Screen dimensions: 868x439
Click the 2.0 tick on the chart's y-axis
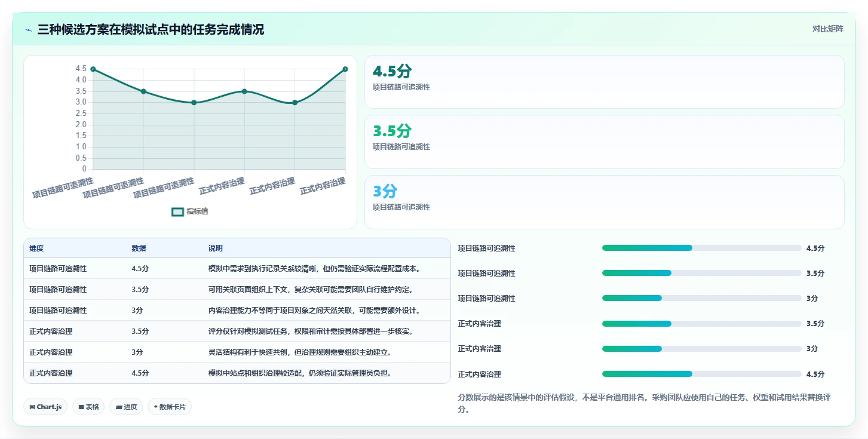pos(81,125)
